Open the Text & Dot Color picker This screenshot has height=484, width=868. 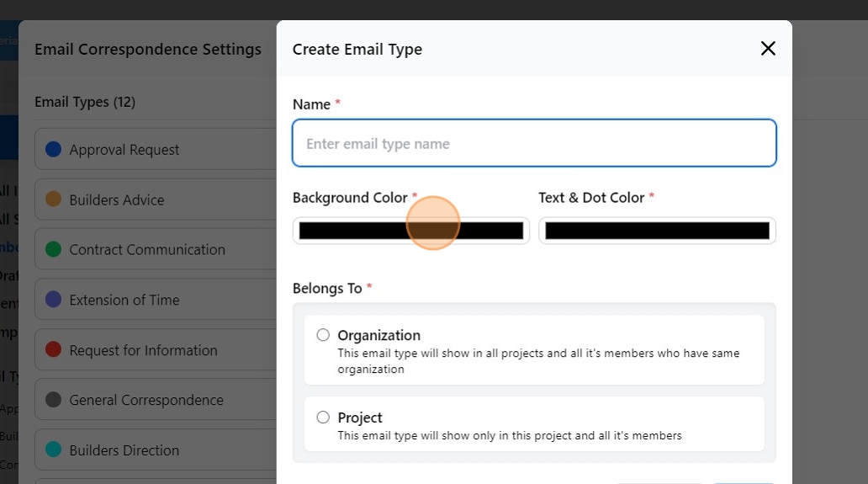[657, 231]
